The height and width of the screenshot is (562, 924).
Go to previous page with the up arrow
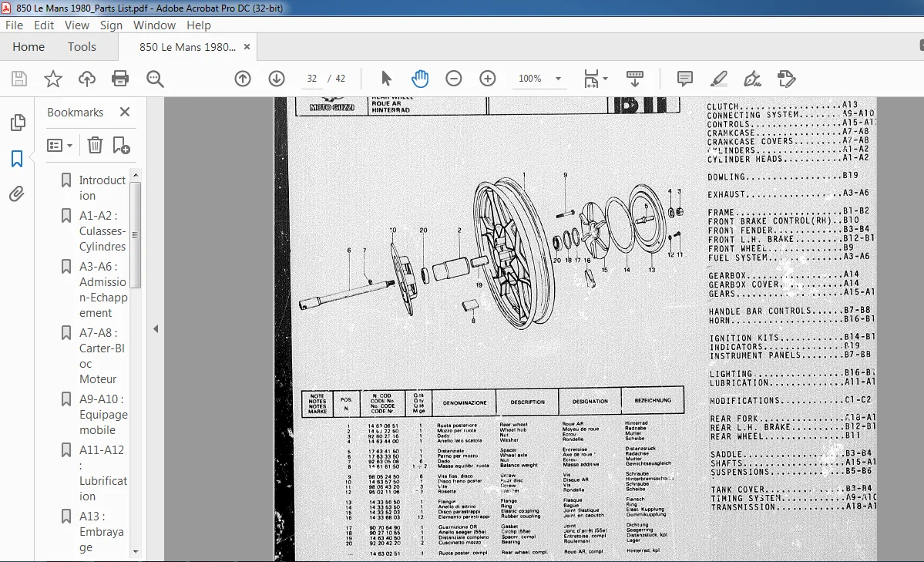(243, 79)
